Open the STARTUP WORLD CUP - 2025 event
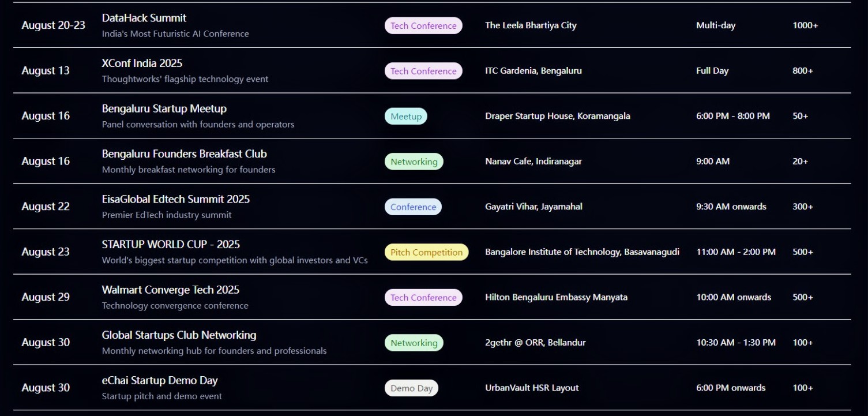The width and height of the screenshot is (868, 416). pos(171,245)
